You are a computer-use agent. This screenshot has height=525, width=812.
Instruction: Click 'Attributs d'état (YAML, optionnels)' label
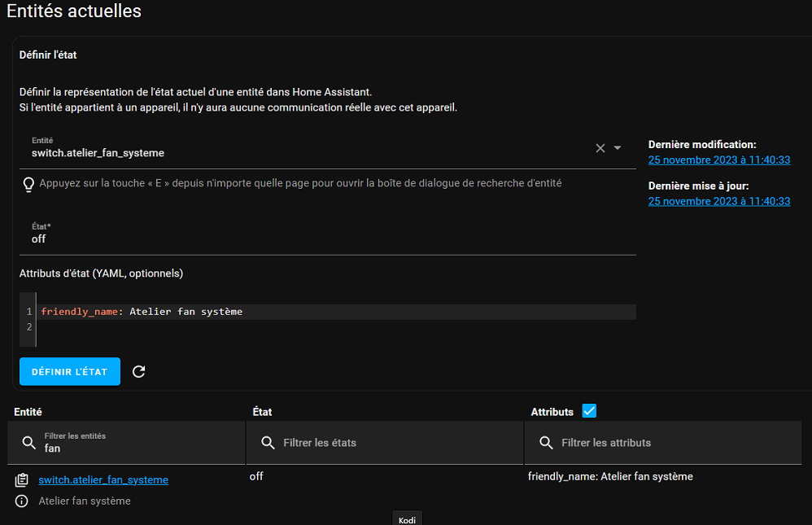(101, 273)
